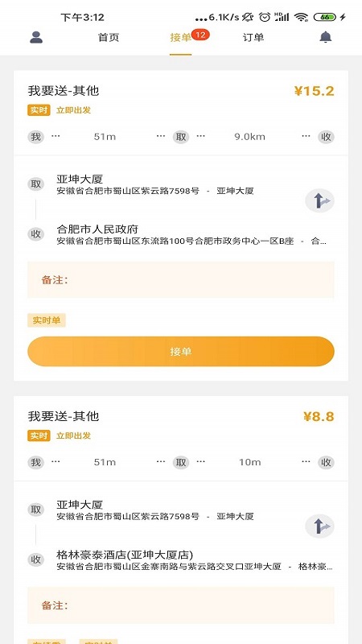Open the user profile icon
The height and width of the screenshot is (644, 362).
coord(36,37)
